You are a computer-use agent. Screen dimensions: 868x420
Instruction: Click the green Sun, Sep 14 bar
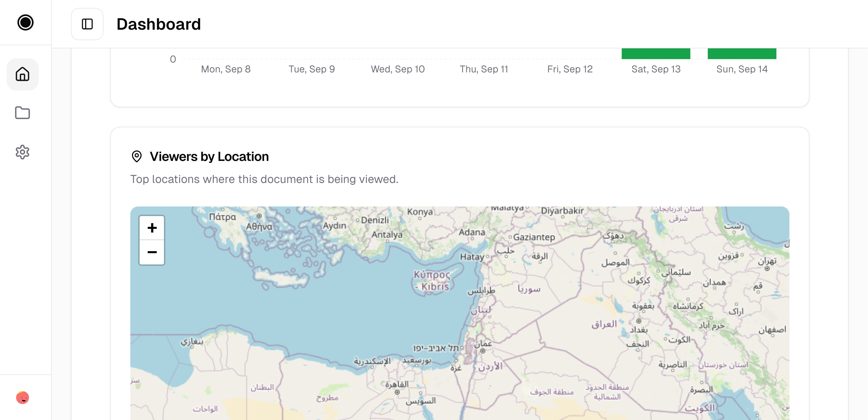tap(742, 53)
